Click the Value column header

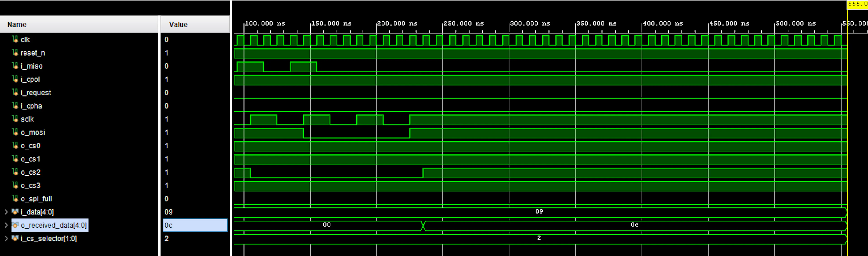[x=178, y=24]
